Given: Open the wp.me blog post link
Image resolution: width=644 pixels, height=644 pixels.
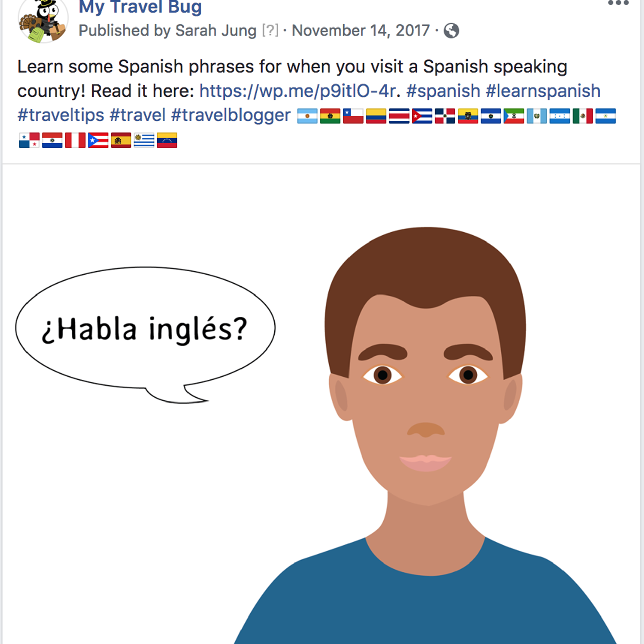Looking at the screenshot, I should [x=298, y=91].
